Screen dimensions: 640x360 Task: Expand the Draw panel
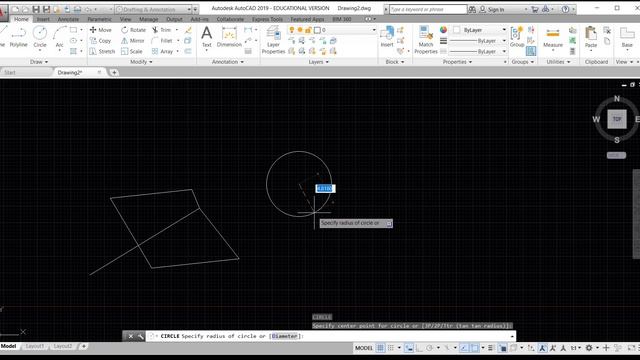[x=39, y=62]
